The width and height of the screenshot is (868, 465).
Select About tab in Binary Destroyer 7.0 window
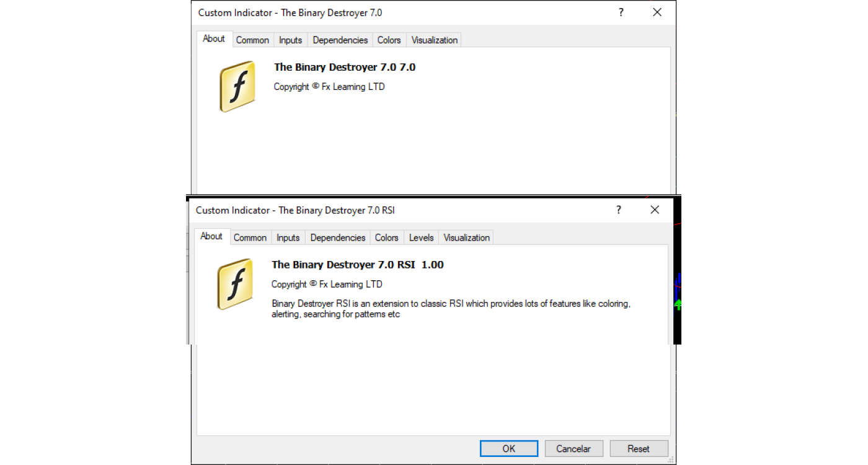tap(214, 38)
